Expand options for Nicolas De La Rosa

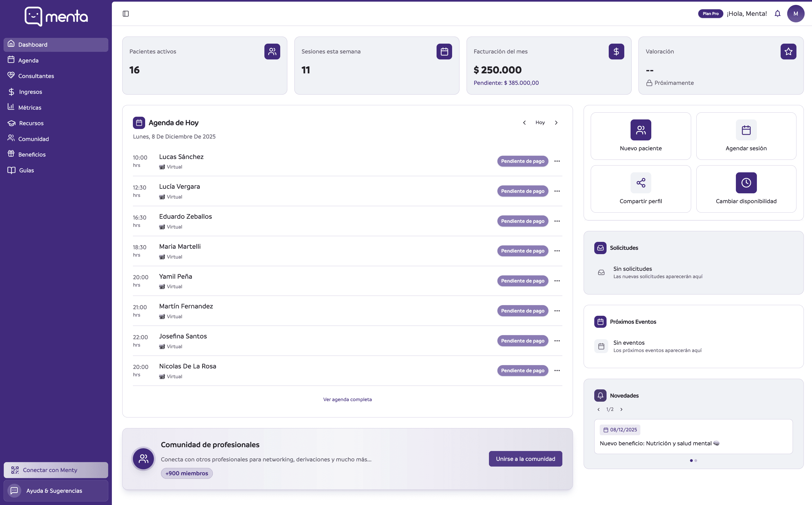tap(557, 370)
